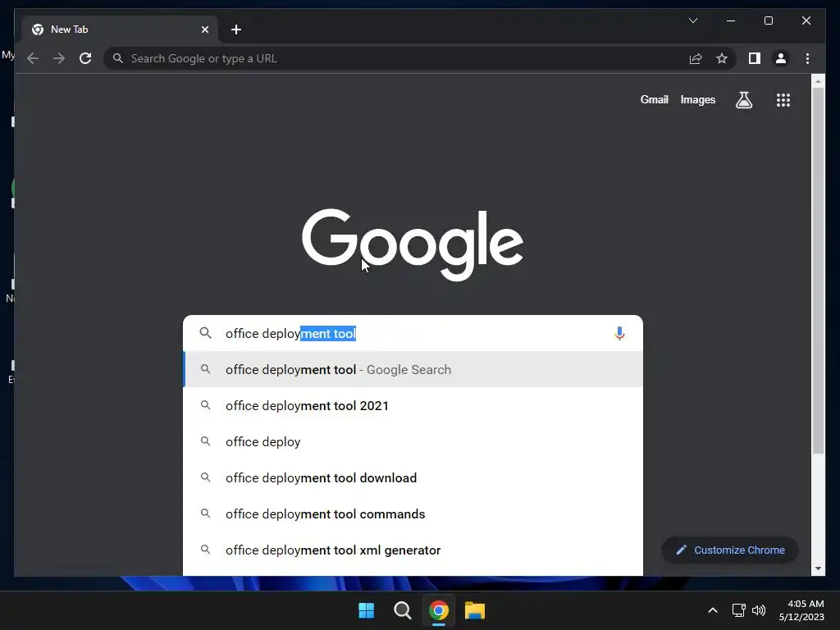Open the Google apps grid
840x630 pixels.
pyautogui.click(x=783, y=99)
